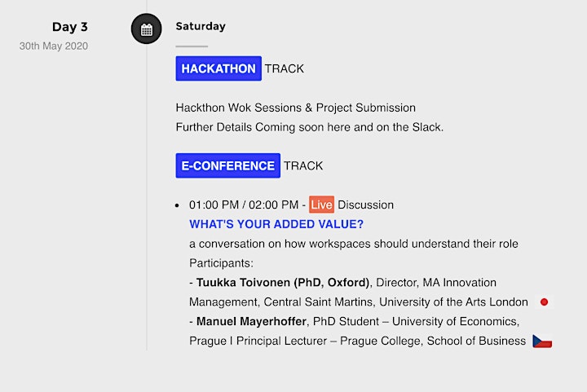Click the TRACK text next to HACKATHON
The height and width of the screenshot is (392, 587).
(285, 68)
